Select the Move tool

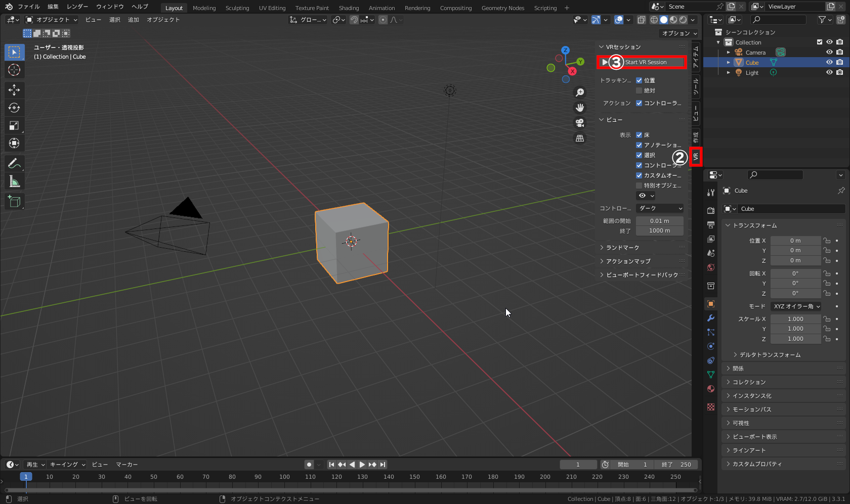click(14, 90)
